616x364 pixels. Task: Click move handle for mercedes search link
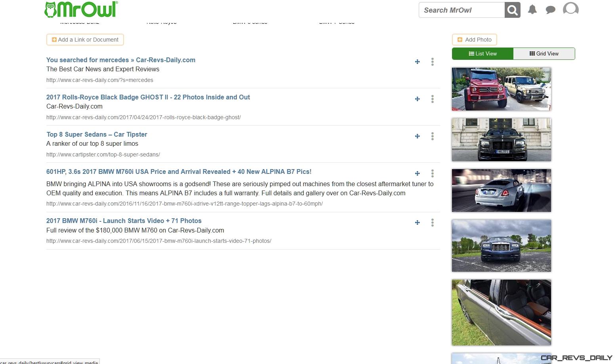click(x=417, y=62)
